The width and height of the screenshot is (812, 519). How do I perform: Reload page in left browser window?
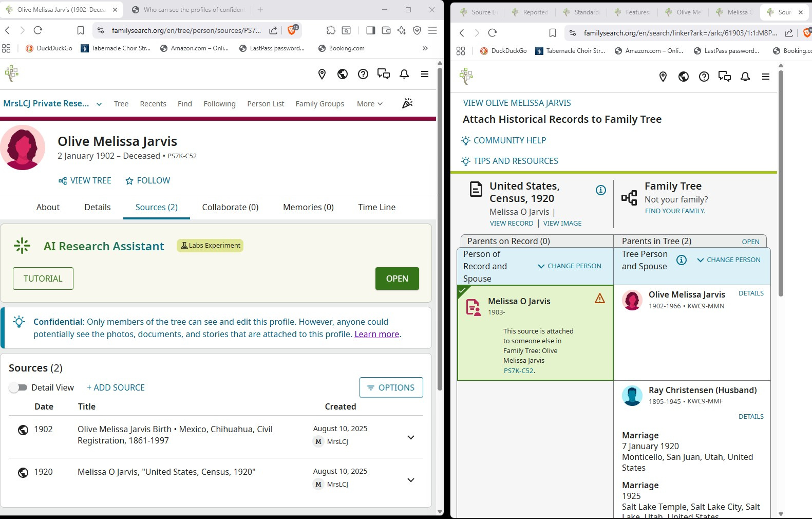click(x=38, y=30)
